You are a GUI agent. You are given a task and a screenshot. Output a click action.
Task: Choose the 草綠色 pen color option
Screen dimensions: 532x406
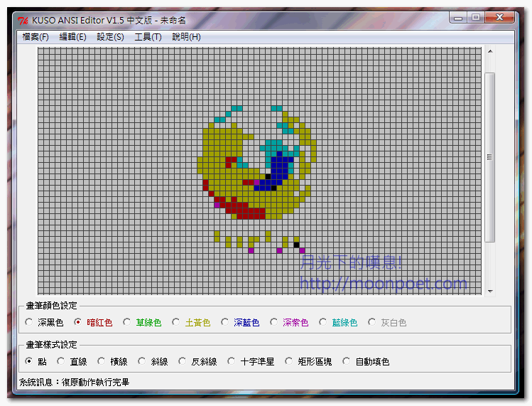pyautogui.click(x=127, y=323)
